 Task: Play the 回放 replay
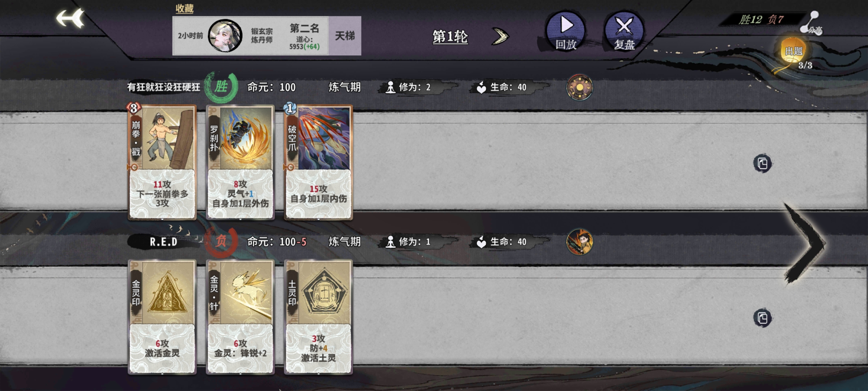coord(566,31)
